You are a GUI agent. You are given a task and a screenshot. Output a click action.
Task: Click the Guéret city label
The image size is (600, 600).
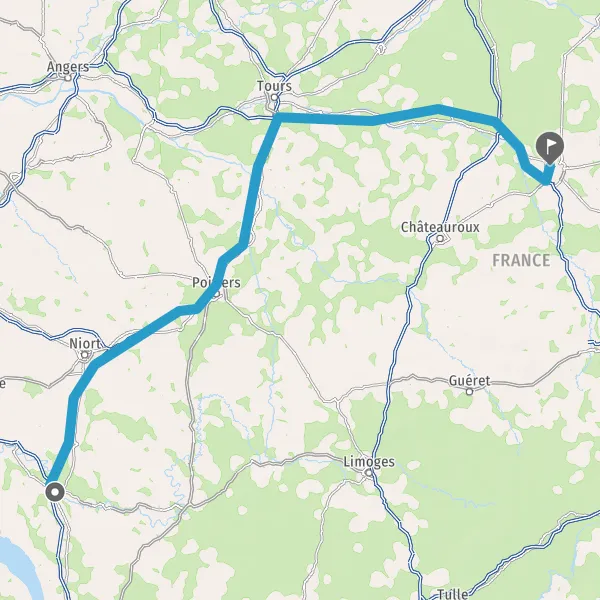469,380
